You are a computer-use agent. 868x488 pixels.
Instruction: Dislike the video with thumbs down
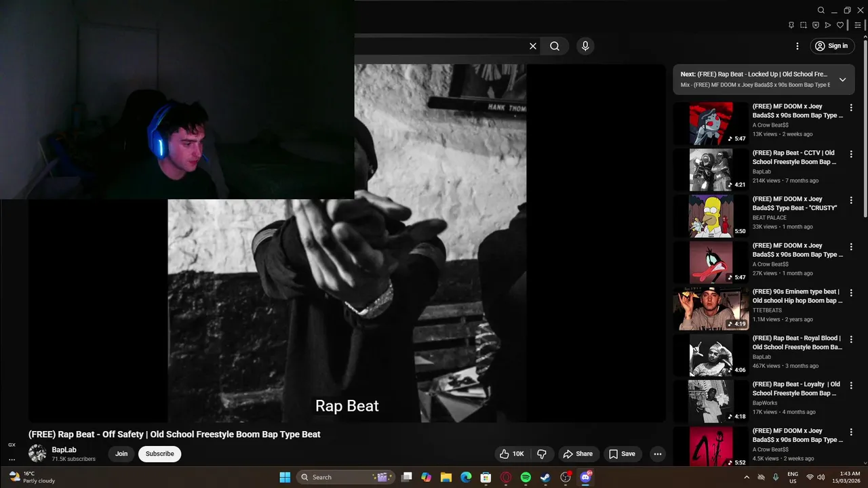(542, 454)
